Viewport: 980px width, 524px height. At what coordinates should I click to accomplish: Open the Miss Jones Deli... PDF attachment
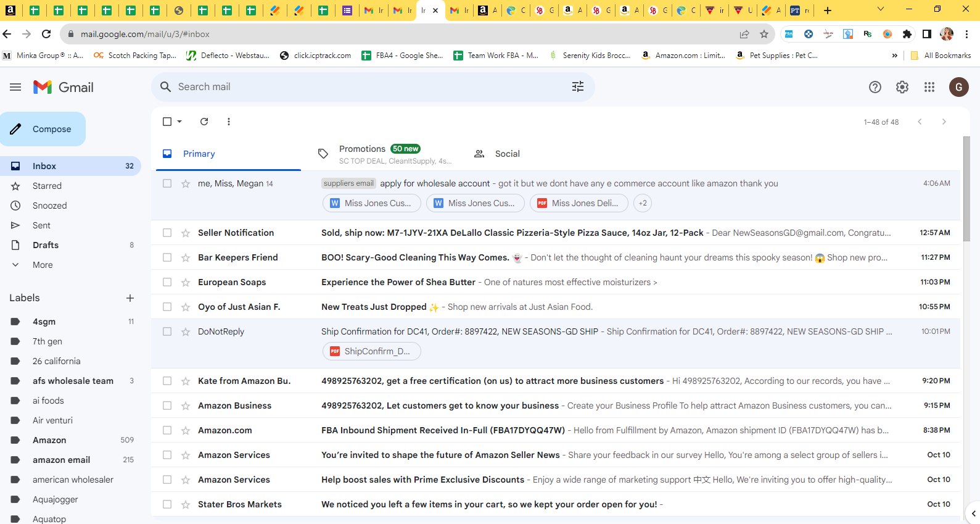(x=579, y=203)
